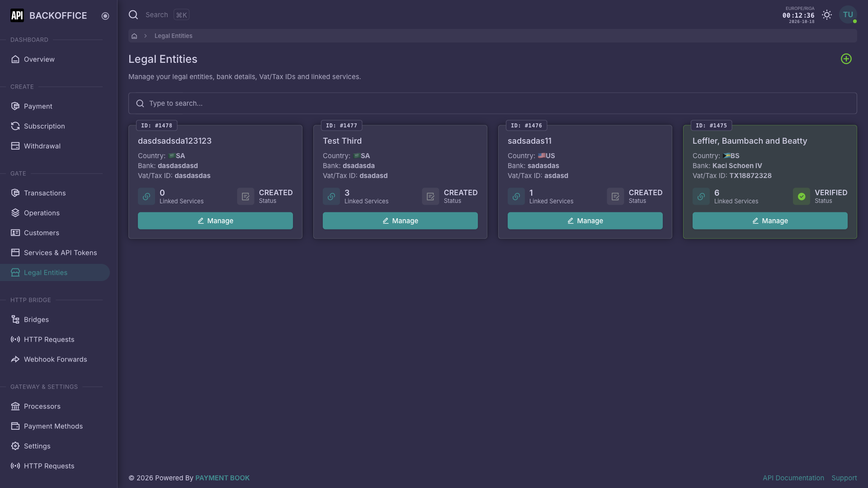Open the Withdrawal page

[55, 146]
